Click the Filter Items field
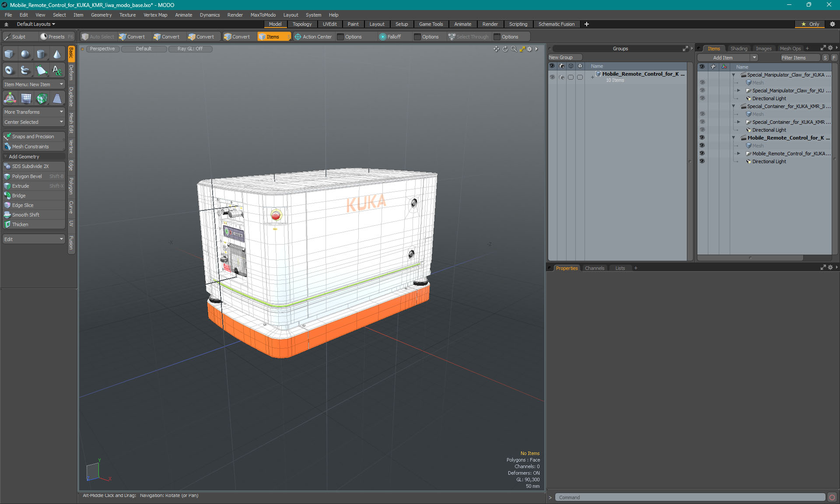The image size is (840, 504). 800,58
